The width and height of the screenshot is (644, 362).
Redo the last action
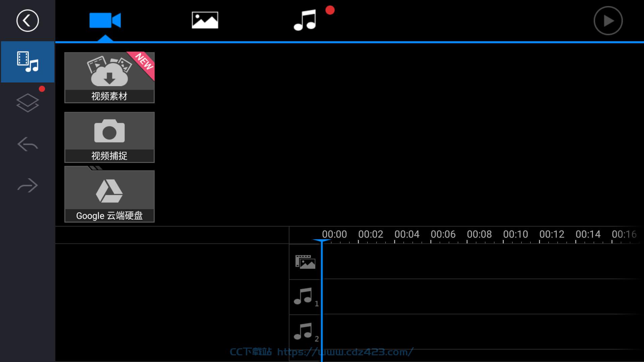[x=28, y=185]
